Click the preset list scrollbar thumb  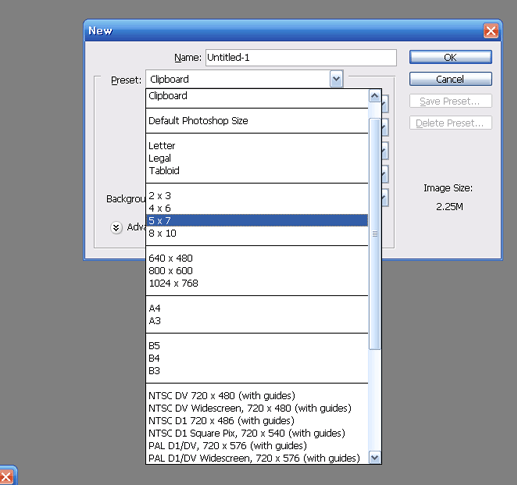[375, 234]
